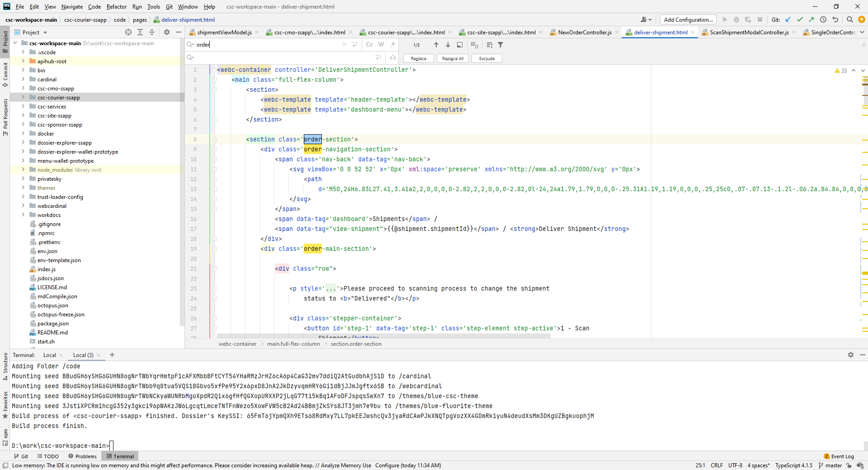Screen dimensions: 868x470
Task: Open Search Everywhere with the magnifier icon
Action: coord(850,19)
